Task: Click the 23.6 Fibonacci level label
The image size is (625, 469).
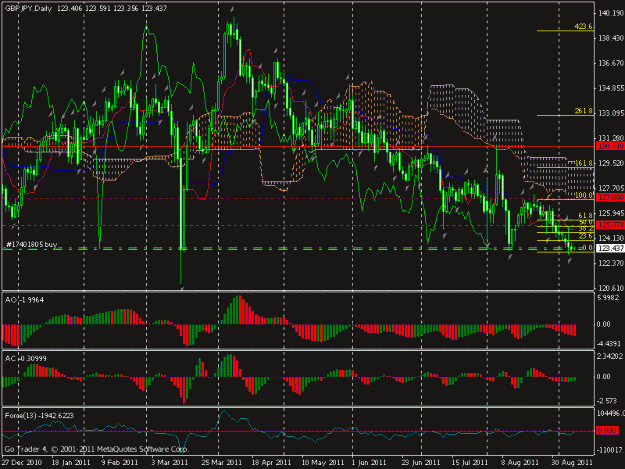Action: pyautogui.click(x=585, y=236)
